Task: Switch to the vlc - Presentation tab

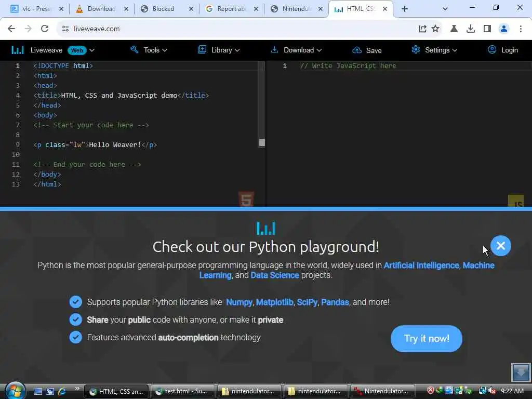Action: pyautogui.click(x=37, y=9)
